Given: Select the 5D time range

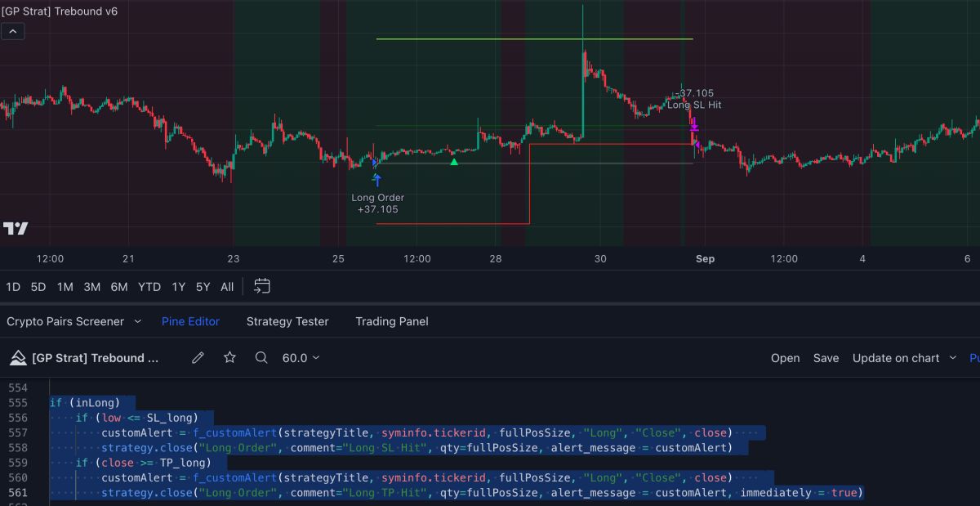Looking at the screenshot, I should (38, 287).
